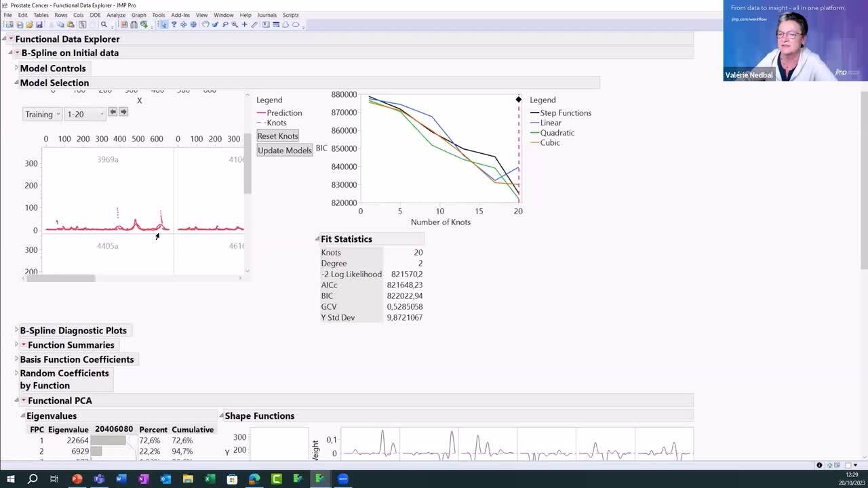Screen dimensions: 868x488
Task: Open the Graph menu
Action: coord(138,15)
